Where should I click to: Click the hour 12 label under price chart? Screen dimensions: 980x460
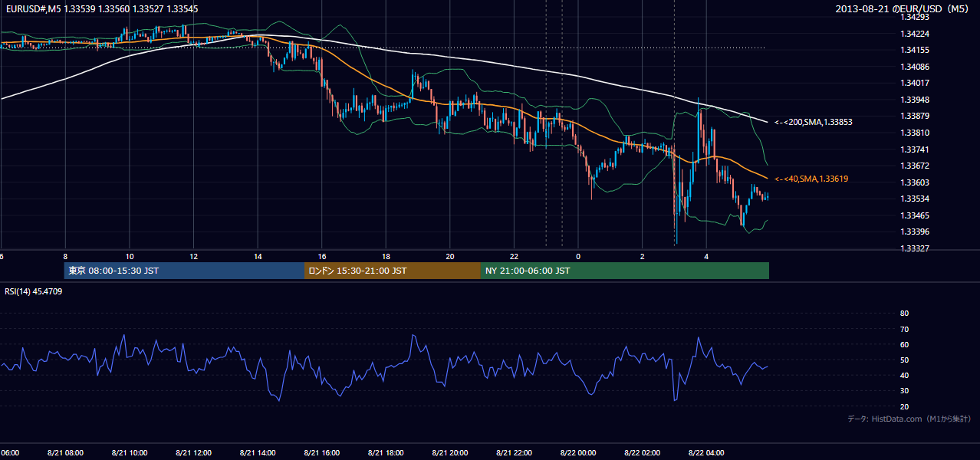pos(193,257)
